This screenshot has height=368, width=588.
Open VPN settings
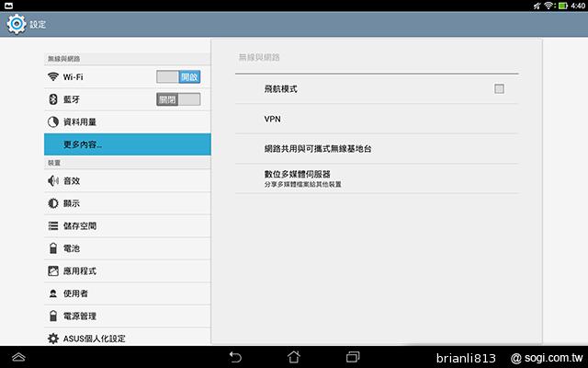click(377, 119)
